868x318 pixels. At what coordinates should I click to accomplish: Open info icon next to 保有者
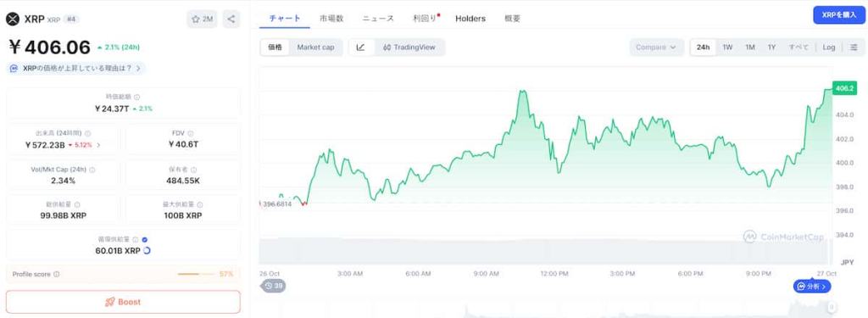pyautogui.click(x=194, y=170)
